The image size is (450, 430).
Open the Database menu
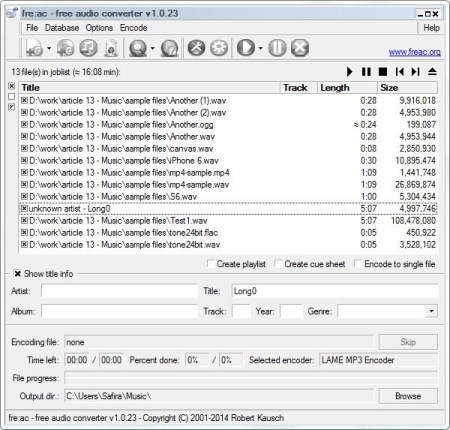pyautogui.click(x=62, y=28)
